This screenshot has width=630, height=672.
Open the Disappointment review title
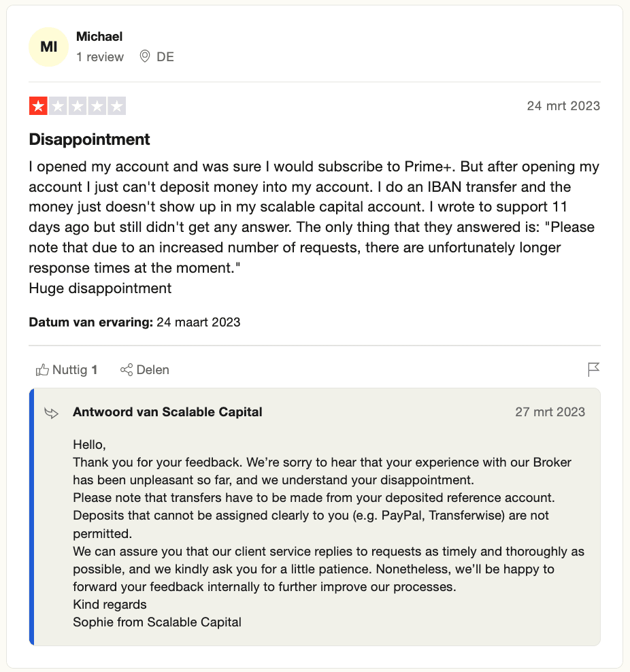click(x=89, y=139)
